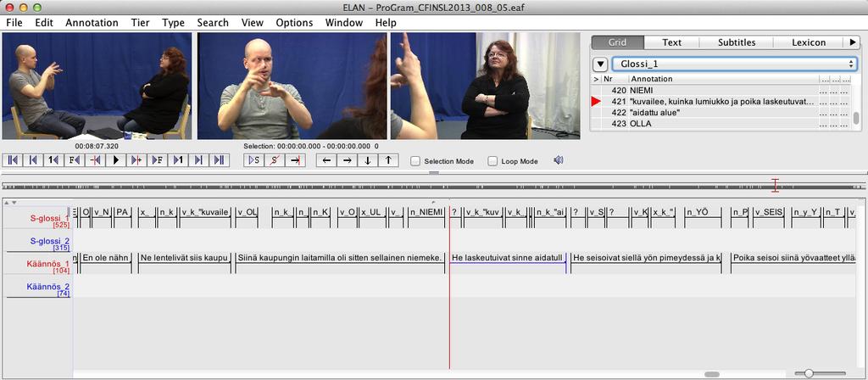Viewport: 868px width, 380px height.
Task: Click the previous scrollview button
Action: coord(33,160)
